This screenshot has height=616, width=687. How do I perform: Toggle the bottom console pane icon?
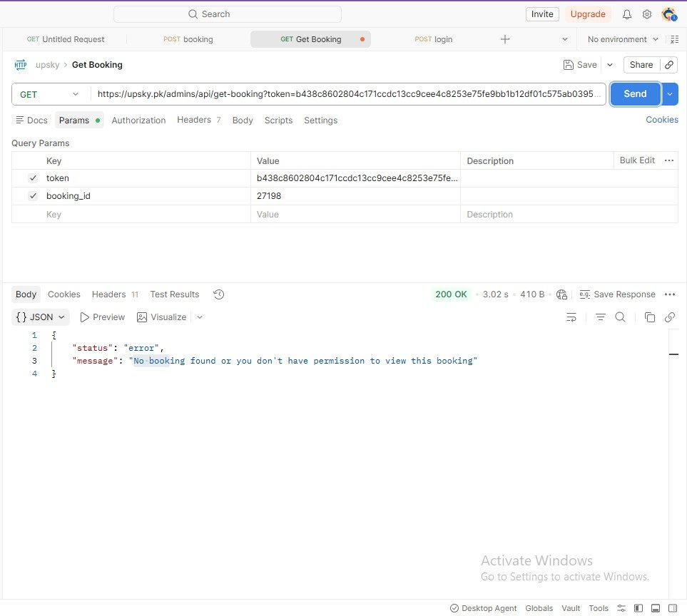(656, 608)
